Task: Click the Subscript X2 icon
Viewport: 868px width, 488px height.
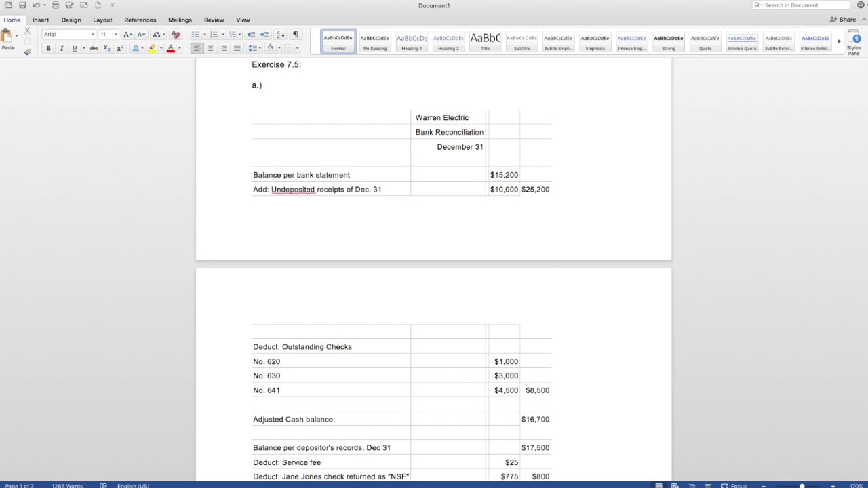Action: point(107,49)
